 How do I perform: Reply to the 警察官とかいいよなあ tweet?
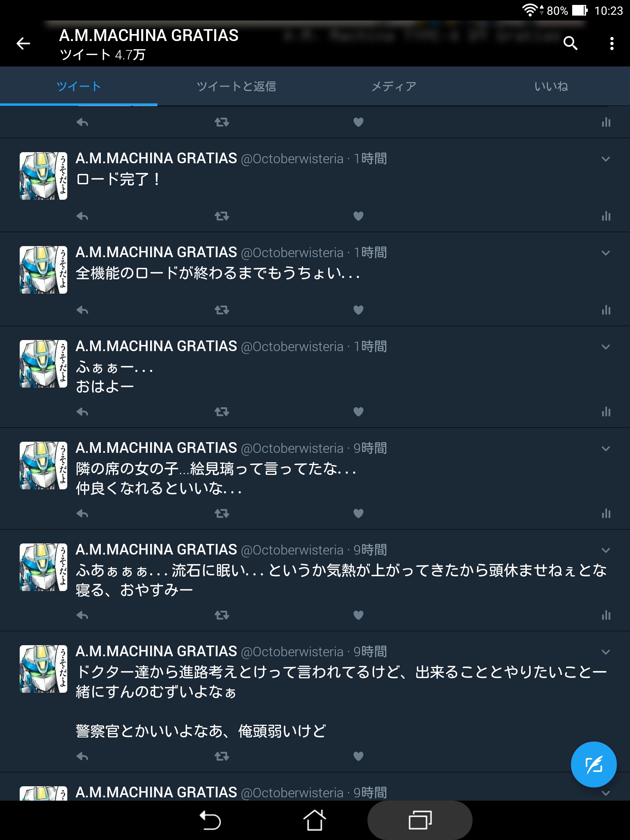(82, 756)
